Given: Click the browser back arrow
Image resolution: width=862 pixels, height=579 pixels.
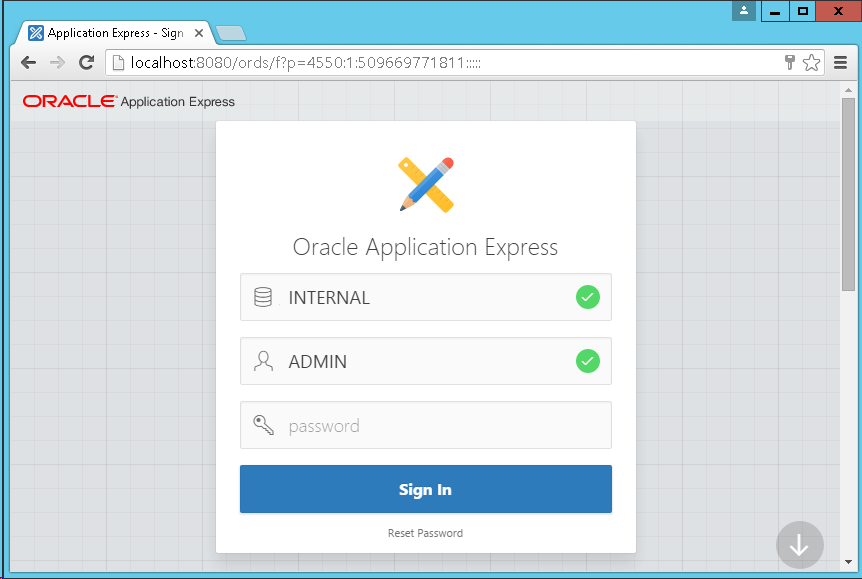Looking at the screenshot, I should (29, 63).
